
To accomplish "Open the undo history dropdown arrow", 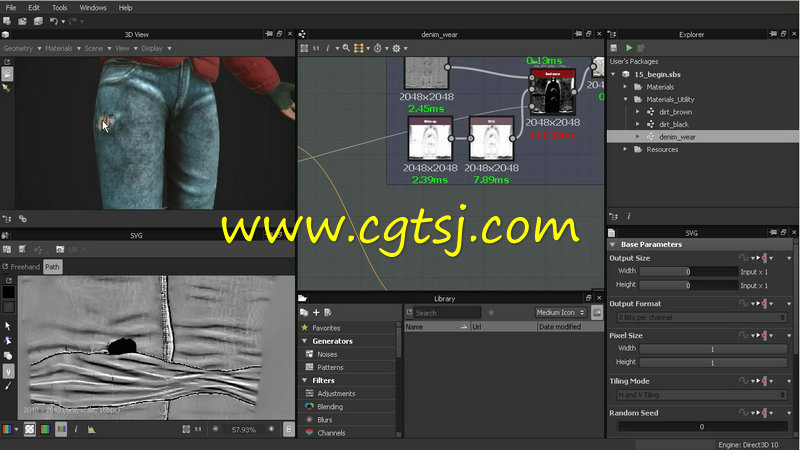I will pyautogui.click(x=63, y=21).
